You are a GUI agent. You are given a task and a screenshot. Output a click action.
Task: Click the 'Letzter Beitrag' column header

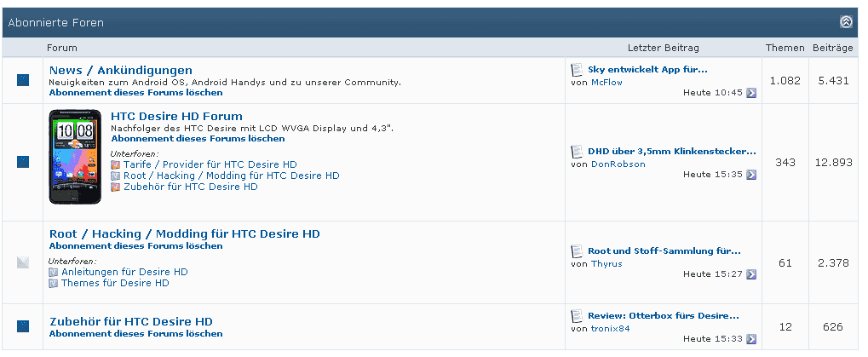coord(664,48)
